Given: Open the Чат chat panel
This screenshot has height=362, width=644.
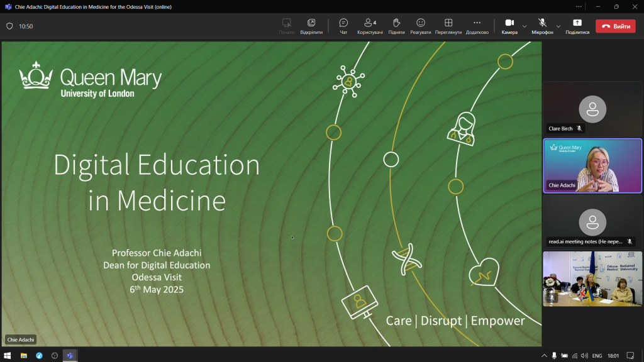Looking at the screenshot, I should (x=343, y=26).
